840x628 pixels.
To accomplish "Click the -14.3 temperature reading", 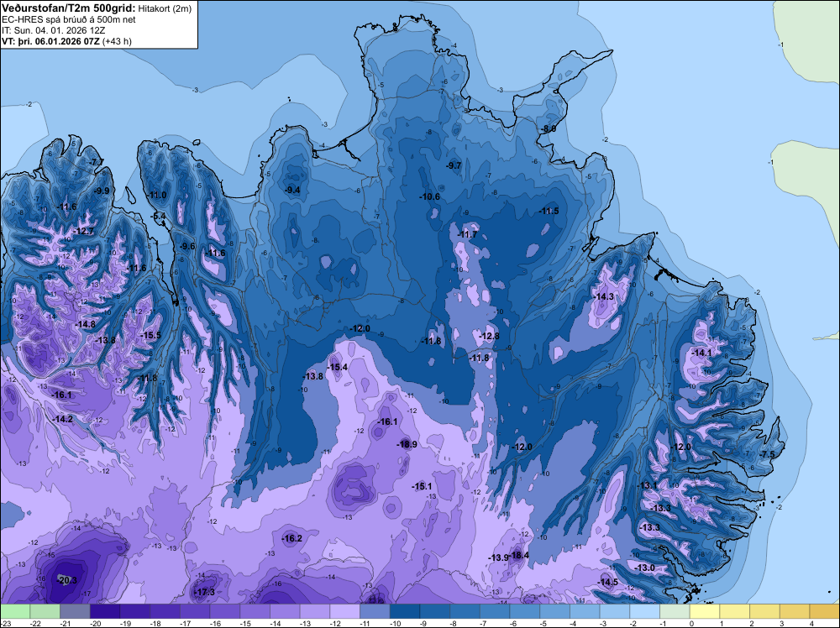I will [603, 296].
